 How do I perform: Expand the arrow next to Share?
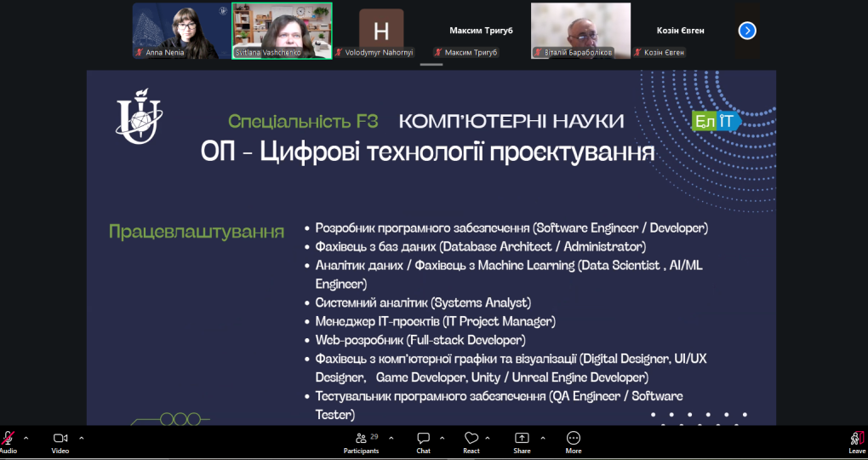(x=542, y=438)
